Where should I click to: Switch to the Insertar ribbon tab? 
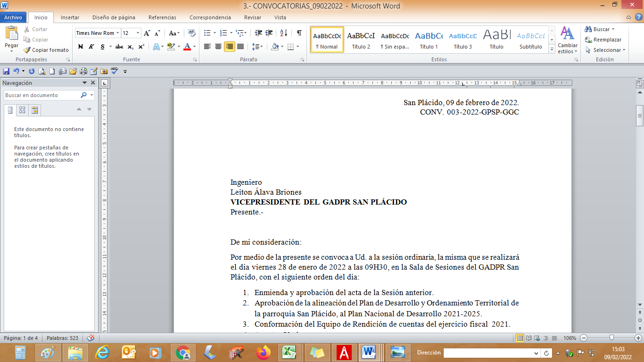coord(70,17)
